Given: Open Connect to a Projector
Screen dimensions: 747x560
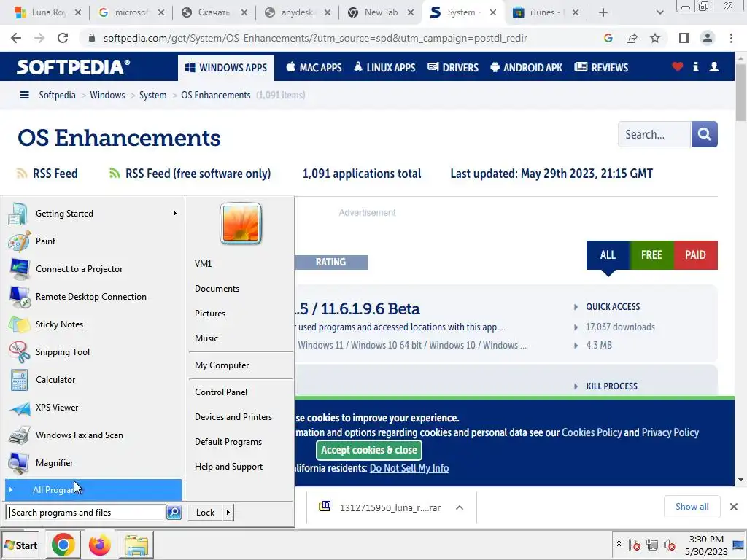Looking at the screenshot, I should pyautogui.click(x=93, y=269).
